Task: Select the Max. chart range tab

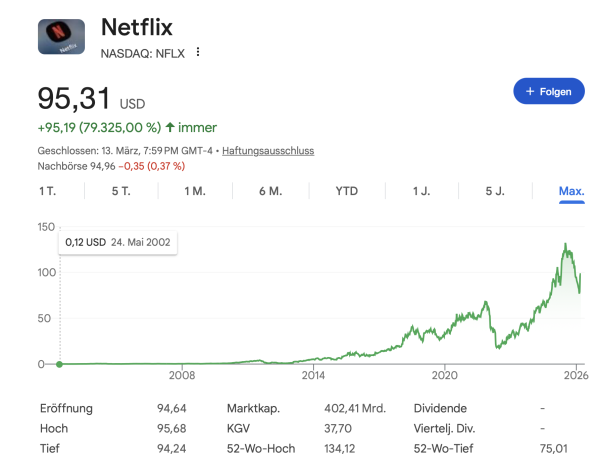Action: tap(571, 191)
